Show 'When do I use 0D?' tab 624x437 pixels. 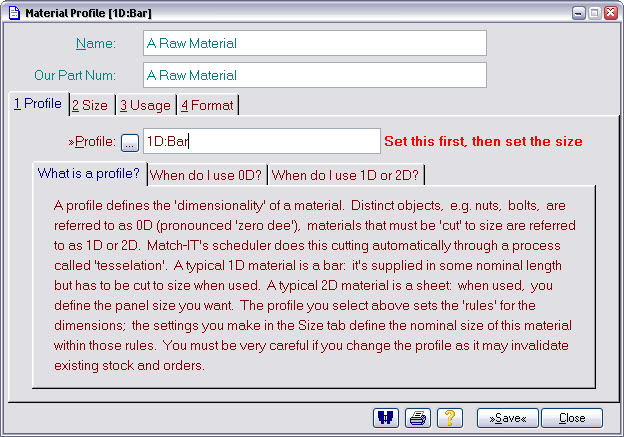pyautogui.click(x=206, y=175)
